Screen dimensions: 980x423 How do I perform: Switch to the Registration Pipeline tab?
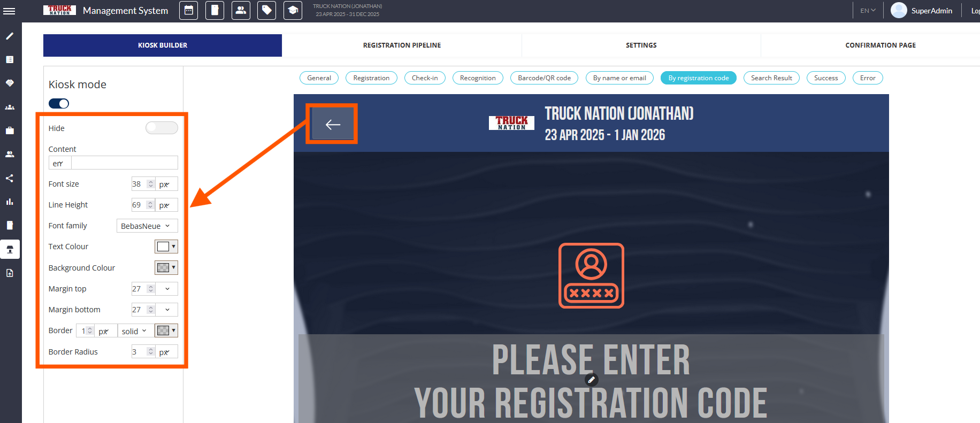click(x=402, y=45)
